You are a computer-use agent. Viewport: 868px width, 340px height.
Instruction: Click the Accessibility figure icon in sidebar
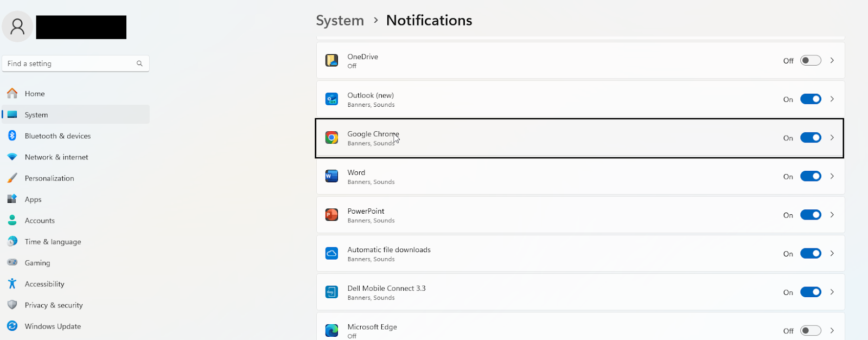point(12,284)
